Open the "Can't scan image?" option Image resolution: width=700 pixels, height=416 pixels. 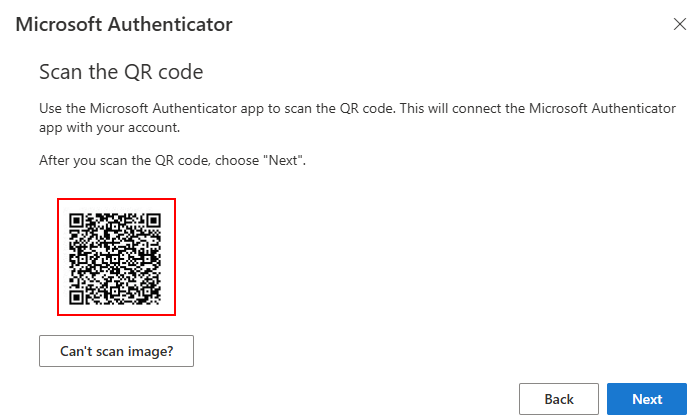pyautogui.click(x=117, y=351)
